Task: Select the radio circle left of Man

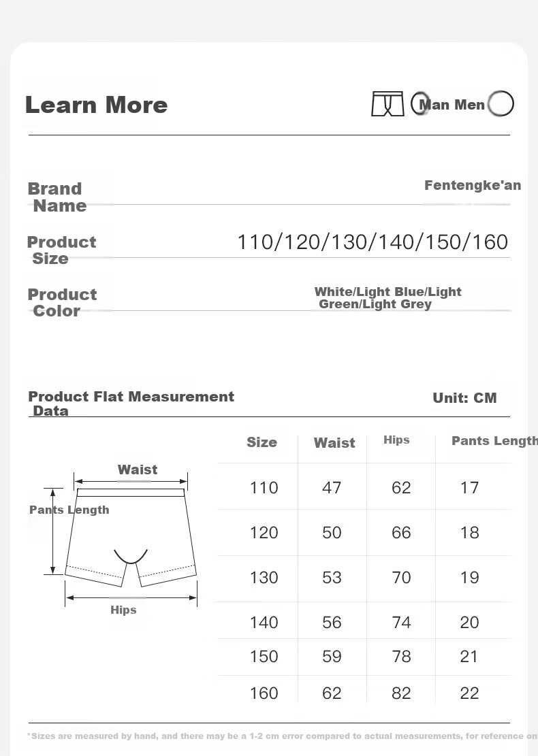Action: tap(419, 103)
